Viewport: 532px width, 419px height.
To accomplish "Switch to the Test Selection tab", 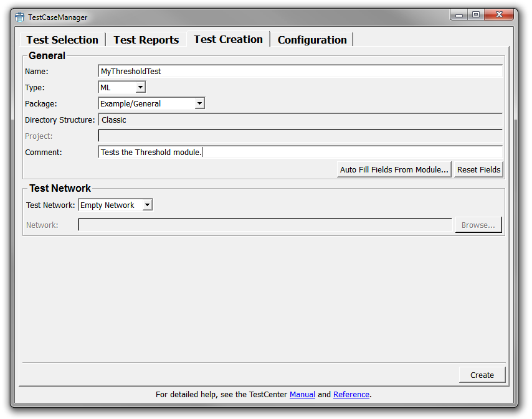I will (x=62, y=40).
